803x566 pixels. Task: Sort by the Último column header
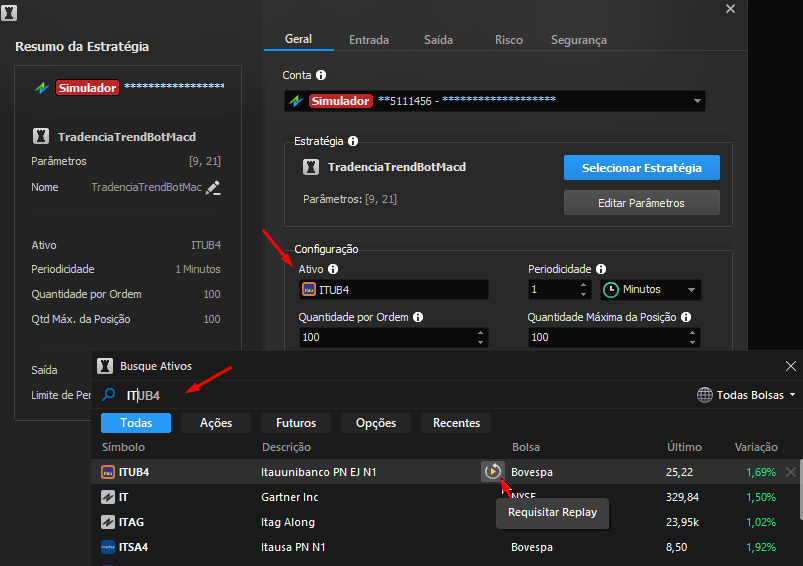click(684, 447)
